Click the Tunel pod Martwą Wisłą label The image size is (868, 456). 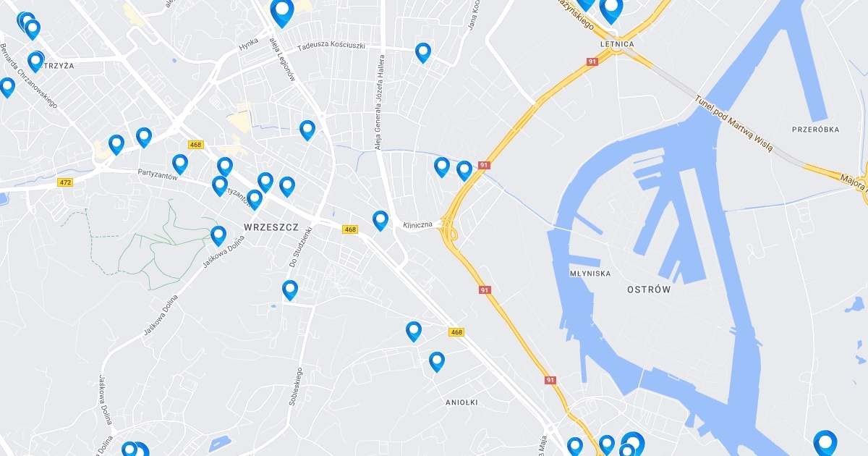pyautogui.click(x=733, y=124)
